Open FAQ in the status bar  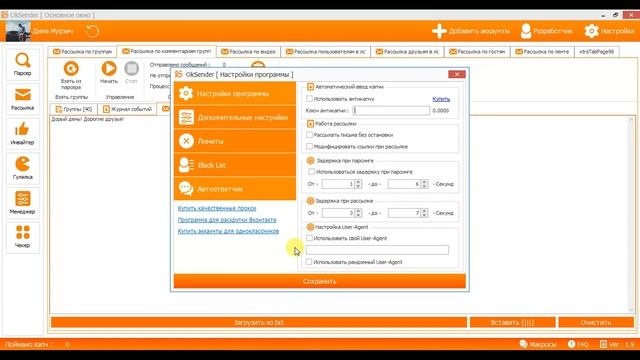[x=578, y=344]
